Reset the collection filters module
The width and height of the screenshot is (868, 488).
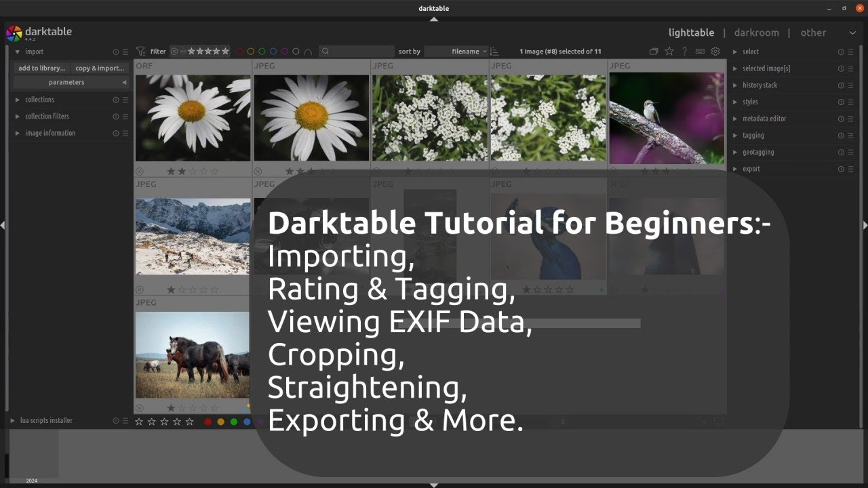[115, 117]
